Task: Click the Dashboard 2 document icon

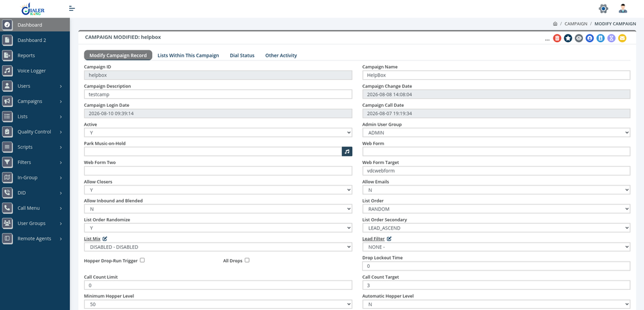Action: click(7, 40)
